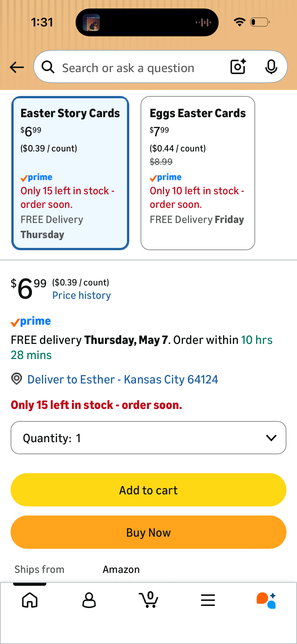This screenshot has height=644, width=297.
Task: Select the Eggs Easter Cards option
Action: (198, 173)
